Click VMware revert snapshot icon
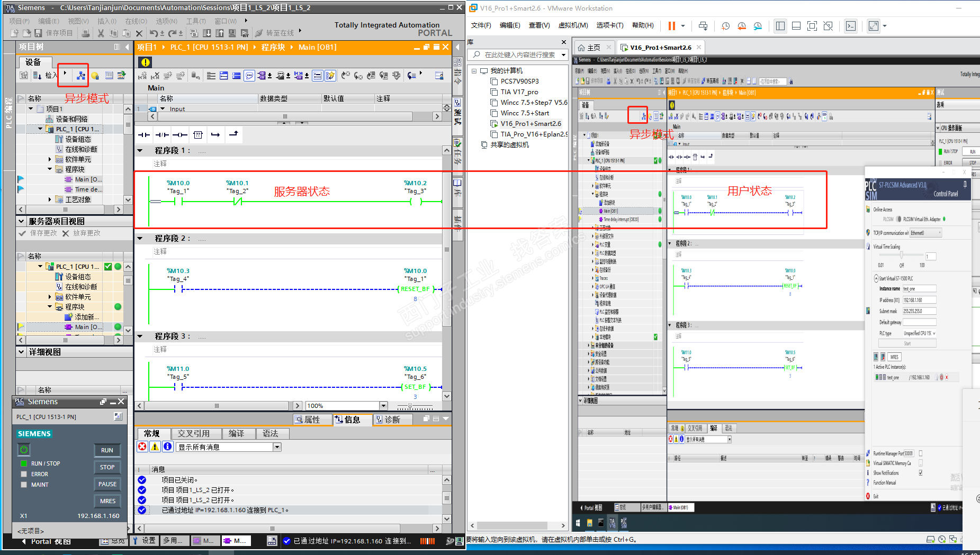 click(x=742, y=26)
